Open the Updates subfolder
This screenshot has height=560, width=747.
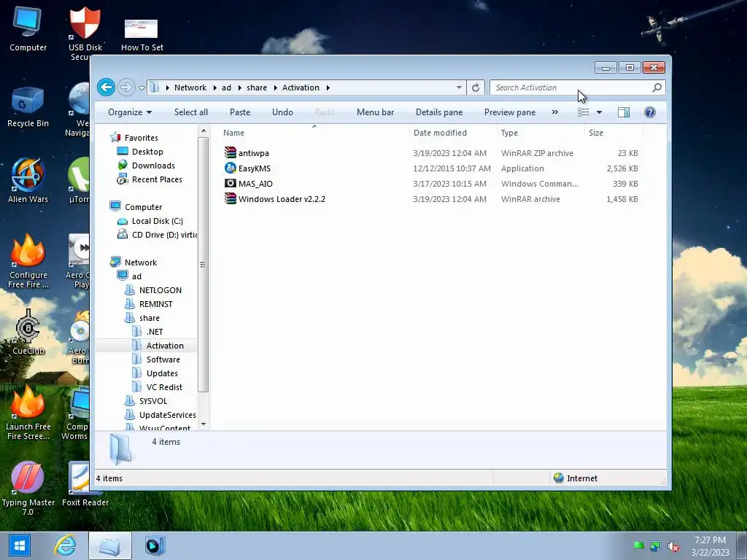click(x=162, y=373)
